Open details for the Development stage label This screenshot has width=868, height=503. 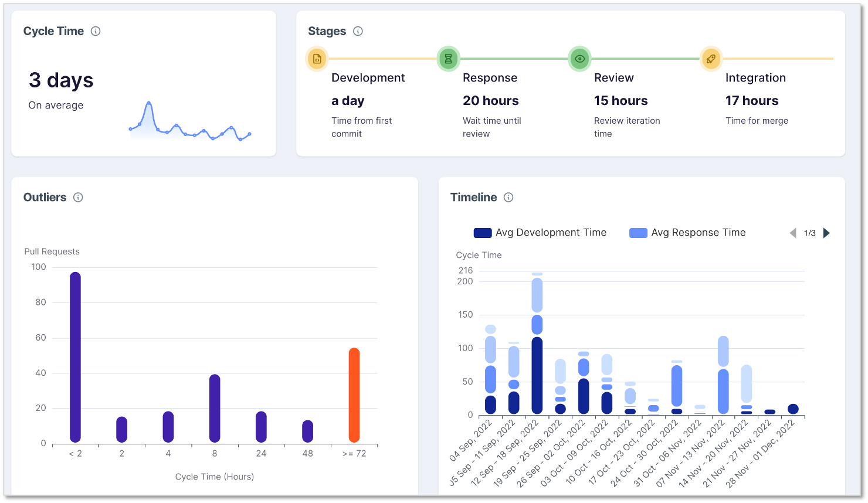point(368,77)
